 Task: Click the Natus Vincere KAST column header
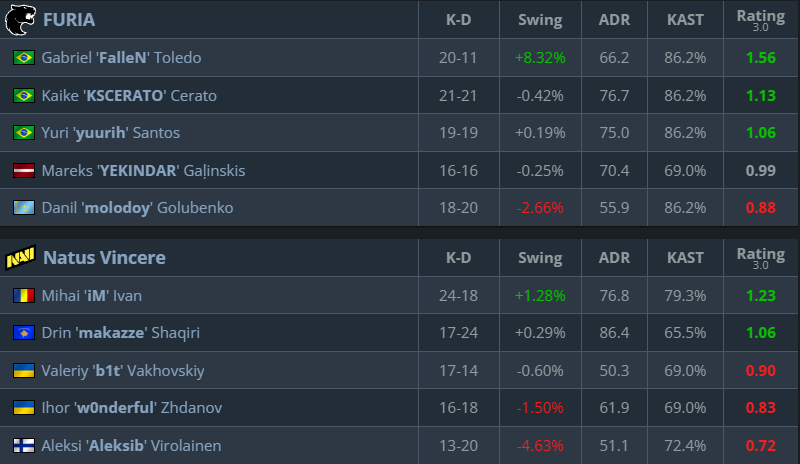685,258
